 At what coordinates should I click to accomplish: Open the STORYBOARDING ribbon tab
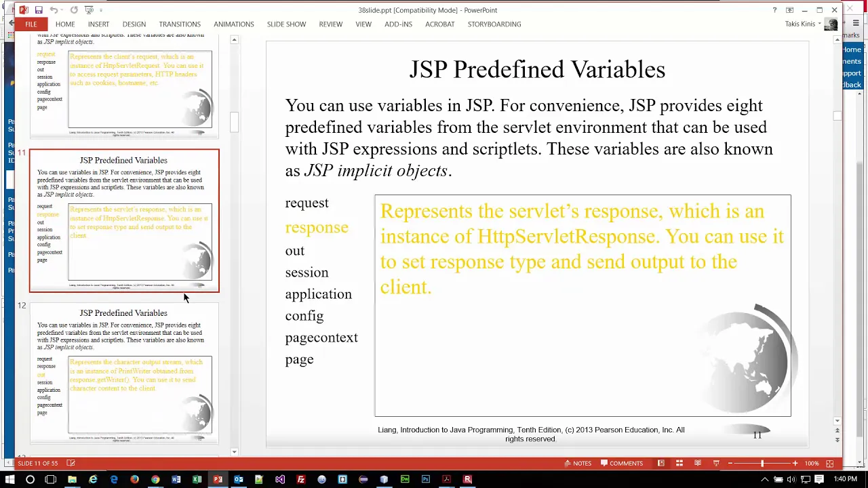(494, 24)
